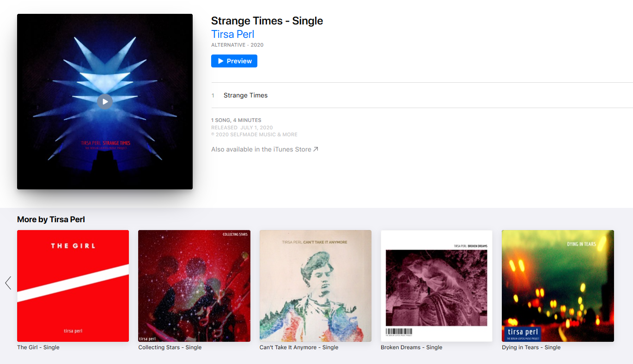Click Collecting Stars - Single title link
The image size is (633, 364).
[170, 347]
